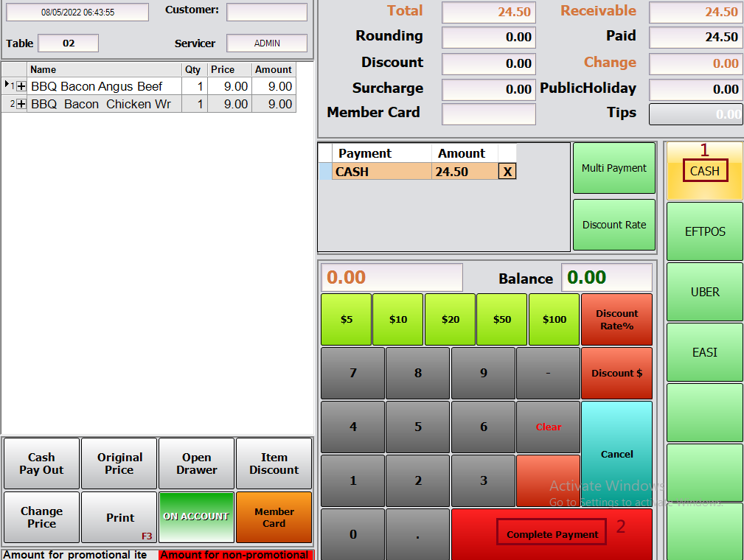This screenshot has width=744, height=560.
Task: Open Cash Pay Out function
Action: 42,463
